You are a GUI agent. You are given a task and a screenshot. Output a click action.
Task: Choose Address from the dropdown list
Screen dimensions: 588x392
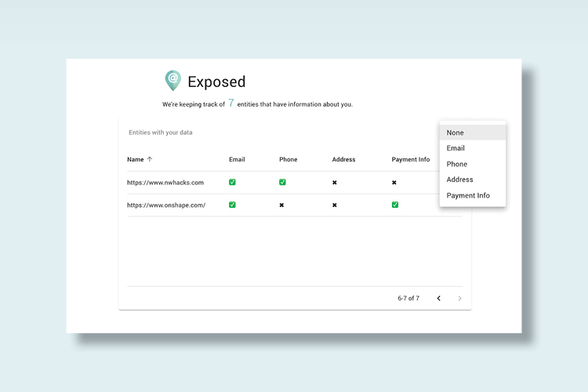coord(473,180)
